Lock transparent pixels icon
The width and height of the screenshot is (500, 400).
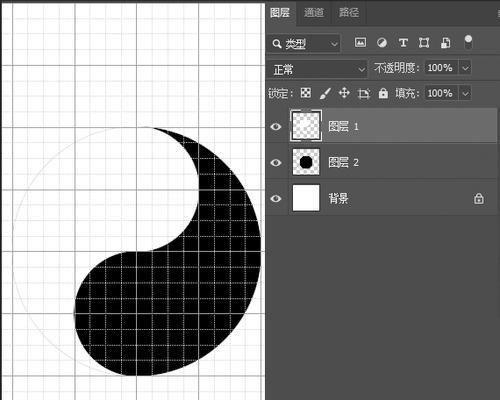coord(306,93)
